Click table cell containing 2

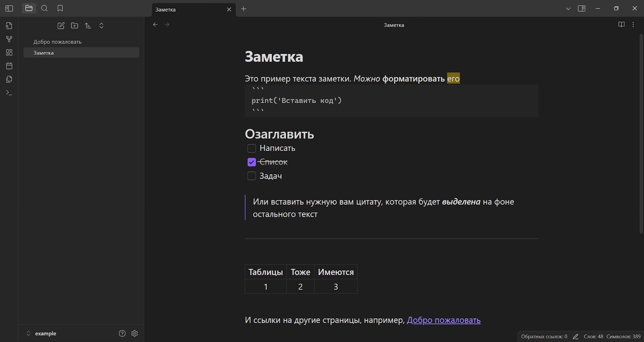(x=300, y=287)
